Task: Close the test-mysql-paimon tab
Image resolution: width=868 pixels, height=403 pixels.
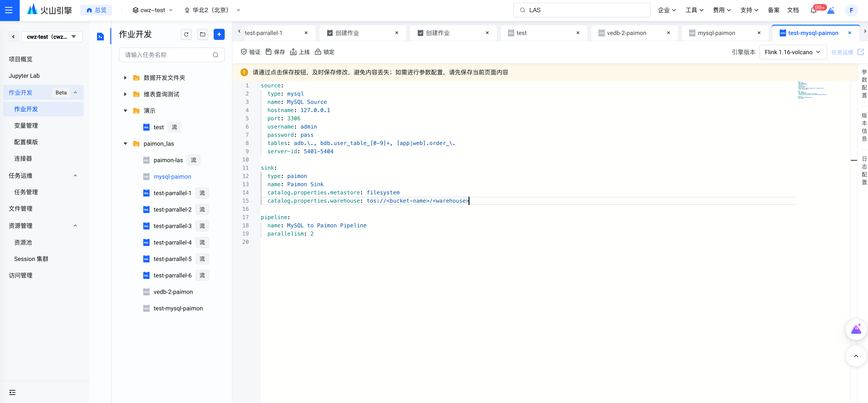Action: [849, 33]
